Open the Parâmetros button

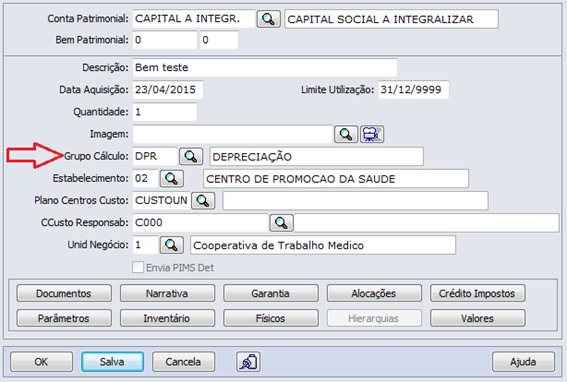tap(64, 318)
